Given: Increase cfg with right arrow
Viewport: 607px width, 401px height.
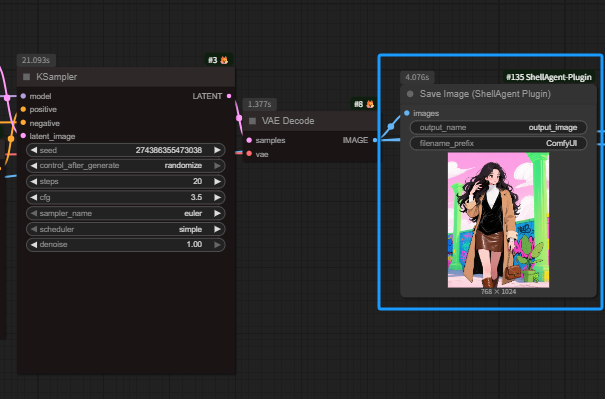Looking at the screenshot, I should [x=218, y=198].
